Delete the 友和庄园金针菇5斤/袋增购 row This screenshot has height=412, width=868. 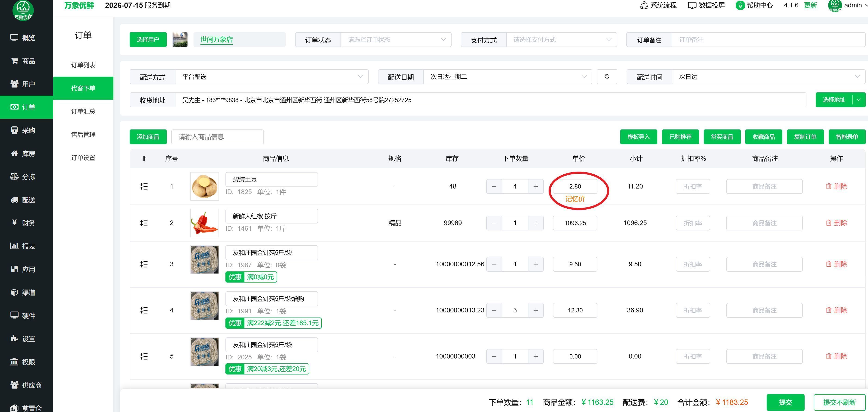click(x=836, y=310)
